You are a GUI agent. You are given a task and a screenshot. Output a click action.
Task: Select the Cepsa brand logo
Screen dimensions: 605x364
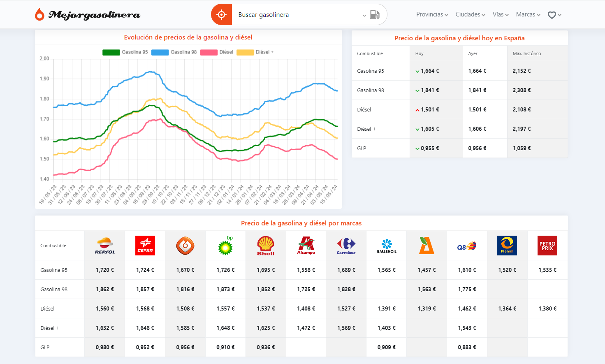145,246
